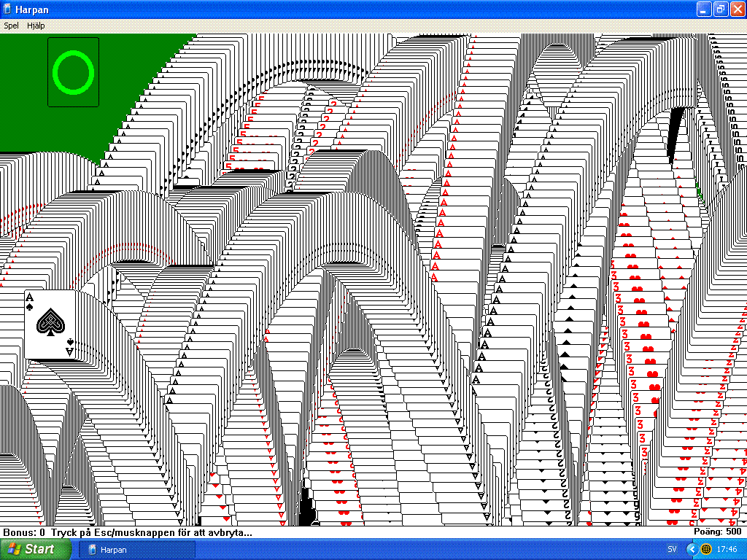Expand hidden system tray icons arrow
The image size is (747, 560).
[x=692, y=549]
